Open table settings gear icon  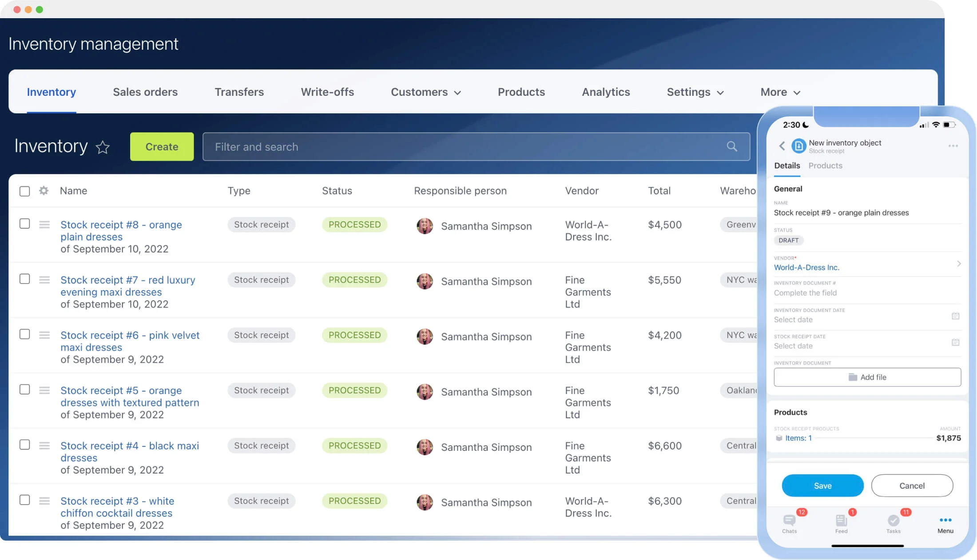(44, 191)
